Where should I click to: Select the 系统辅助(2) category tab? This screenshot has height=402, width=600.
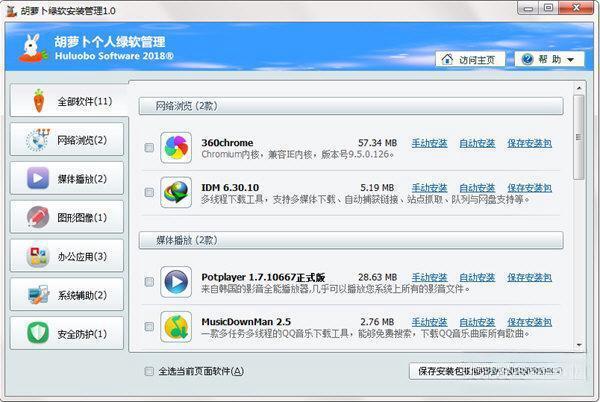point(67,295)
